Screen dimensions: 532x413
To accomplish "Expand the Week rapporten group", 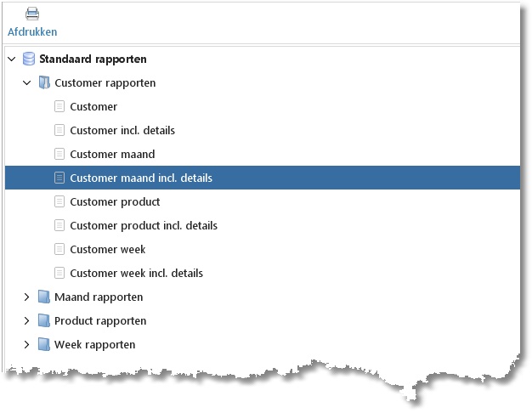I will (26, 345).
